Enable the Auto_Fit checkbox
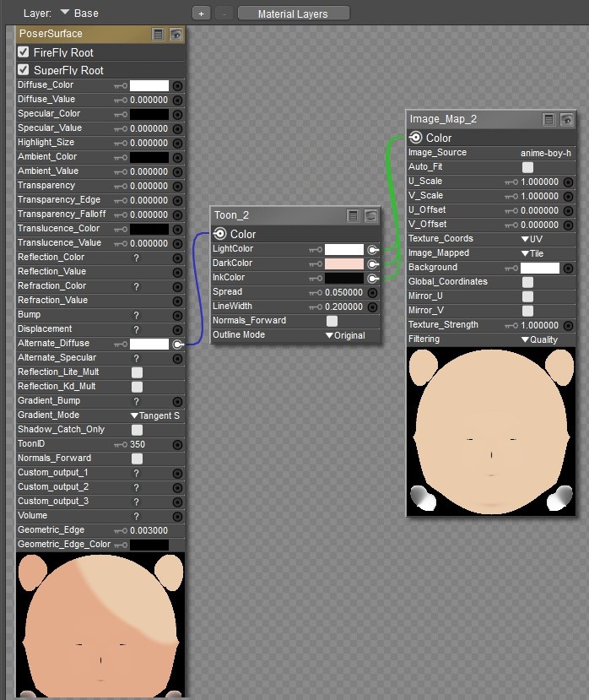The height and width of the screenshot is (700, 589). click(x=527, y=167)
